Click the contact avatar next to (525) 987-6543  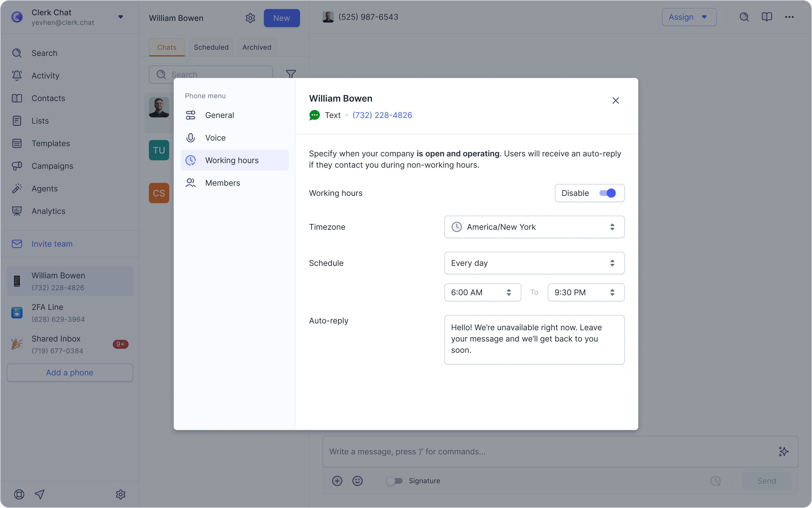coord(328,17)
